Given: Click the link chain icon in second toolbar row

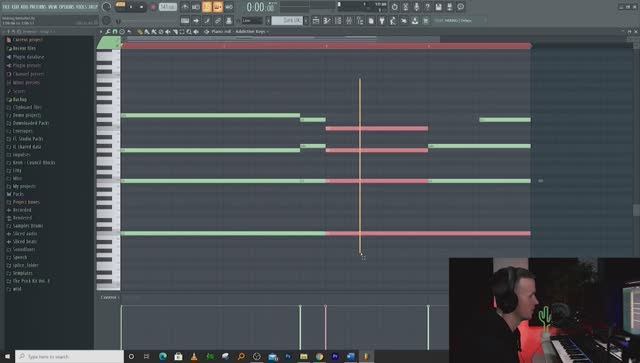Looking at the screenshot, I should click(x=218, y=20).
